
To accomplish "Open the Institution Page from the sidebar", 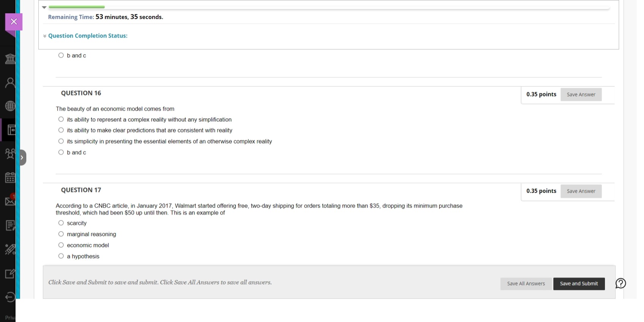I will coord(10,59).
